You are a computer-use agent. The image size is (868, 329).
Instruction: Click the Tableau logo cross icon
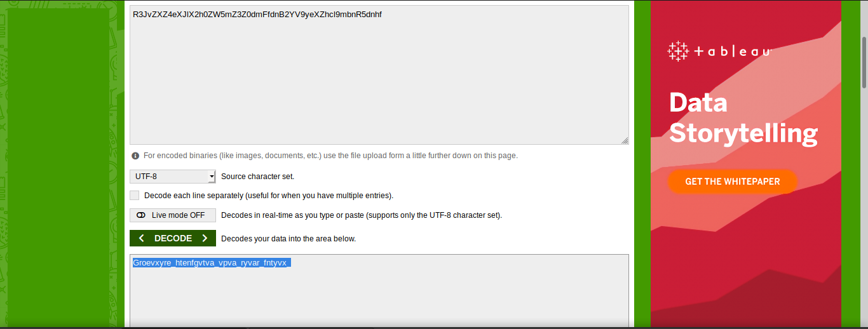click(678, 51)
